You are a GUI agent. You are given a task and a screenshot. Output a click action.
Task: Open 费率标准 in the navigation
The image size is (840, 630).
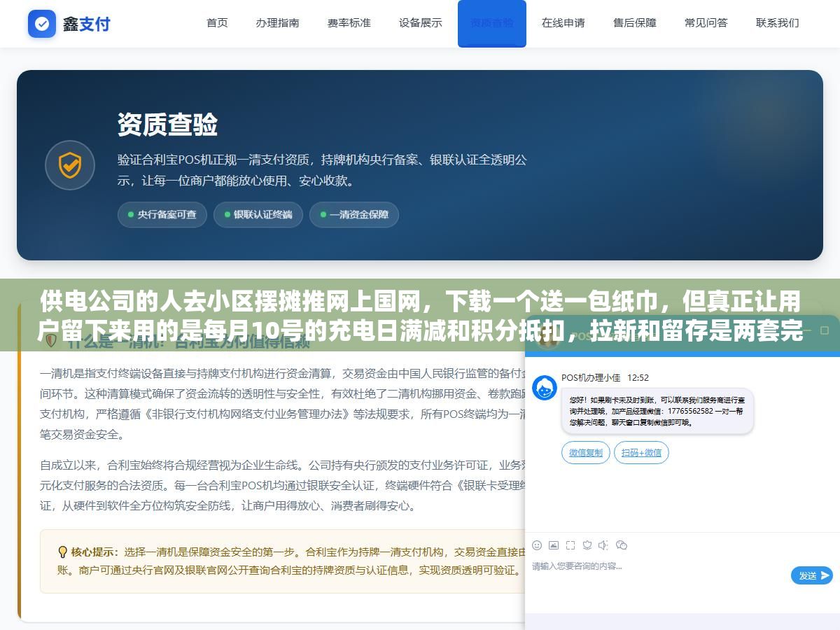pos(349,22)
